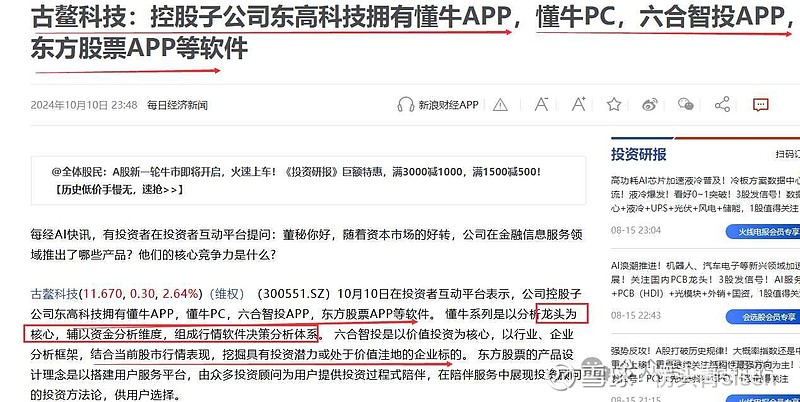The width and height of the screenshot is (800, 402).
Task: Open the 新浪财经APP headphone icon
Action: coord(406,105)
